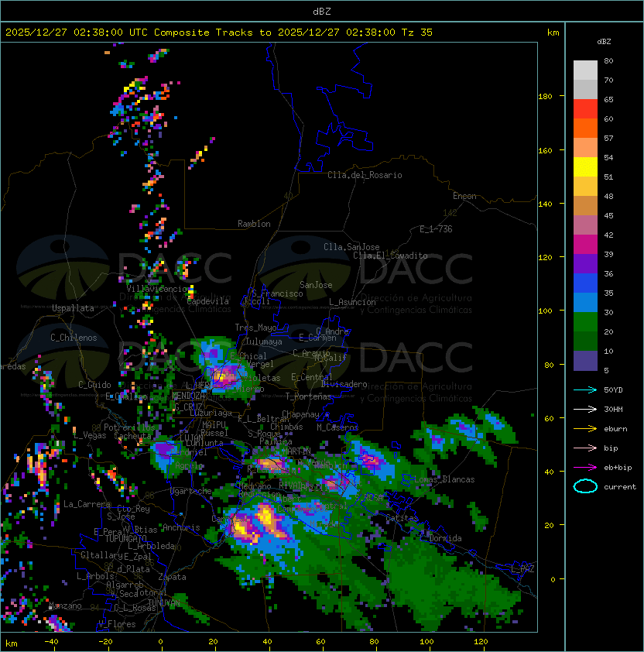Pick the bright yellow band in dBZ scale
The width and height of the screenshot is (644, 652).
[585, 167]
